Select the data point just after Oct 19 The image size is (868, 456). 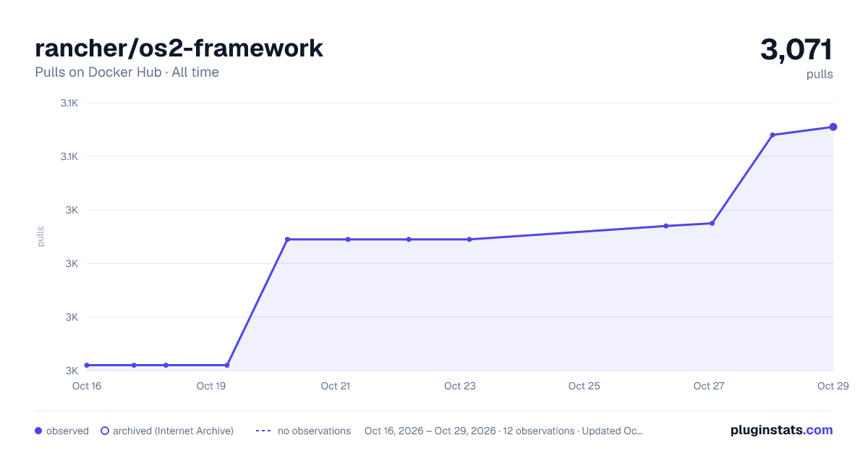point(226,365)
